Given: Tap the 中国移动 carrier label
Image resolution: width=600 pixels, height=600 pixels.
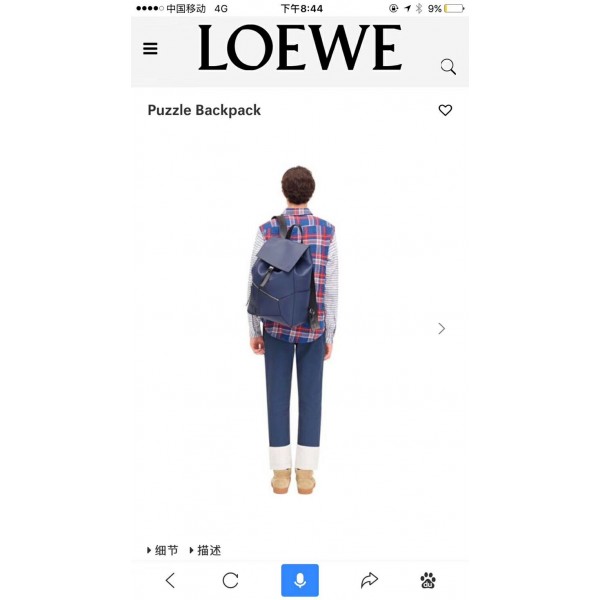Looking at the screenshot, I should click(x=186, y=8).
